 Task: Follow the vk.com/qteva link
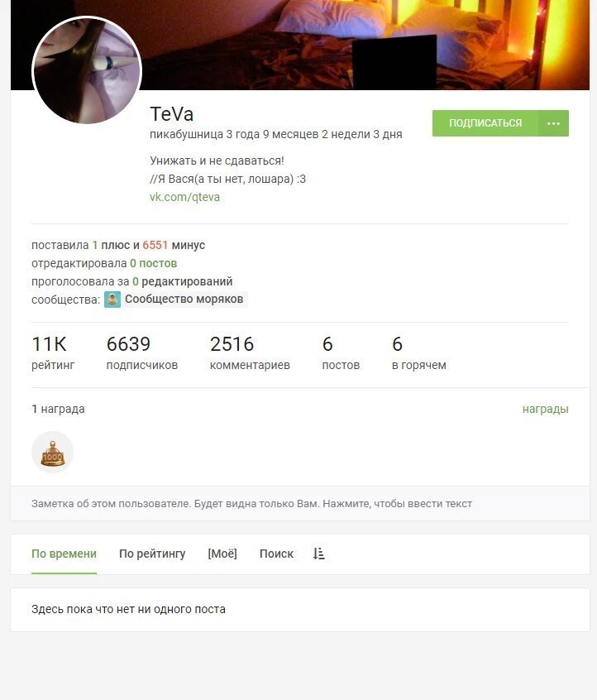[x=184, y=197]
